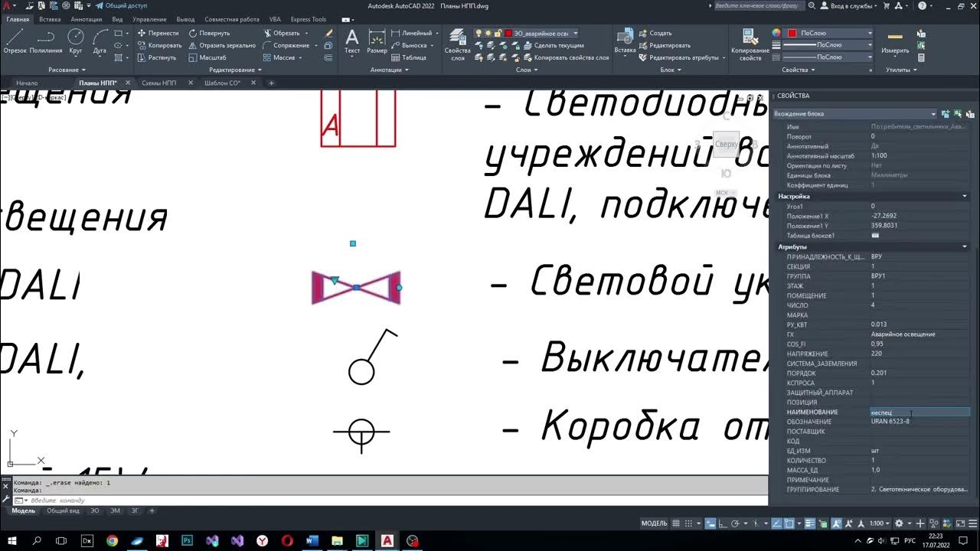Click the Обрезать trim tool
This screenshot has width=980, height=551.
pyautogui.click(x=280, y=33)
